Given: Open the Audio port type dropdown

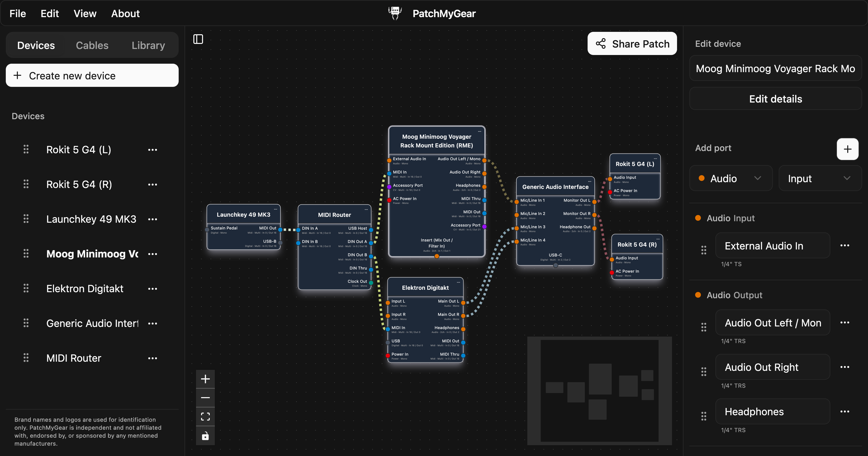Looking at the screenshot, I should (x=731, y=179).
